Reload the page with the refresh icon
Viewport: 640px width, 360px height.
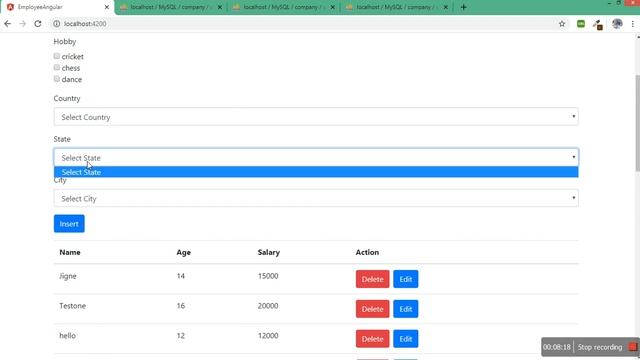tap(38, 24)
